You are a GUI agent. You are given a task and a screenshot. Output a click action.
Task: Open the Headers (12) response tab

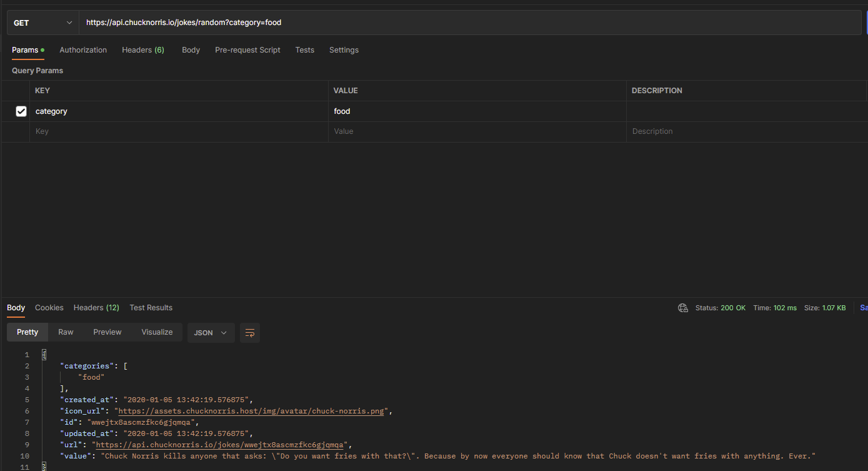click(x=96, y=307)
